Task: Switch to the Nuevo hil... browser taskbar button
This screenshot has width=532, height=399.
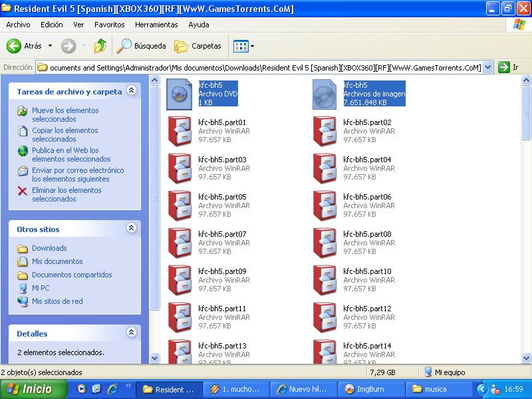Action: (304, 389)
